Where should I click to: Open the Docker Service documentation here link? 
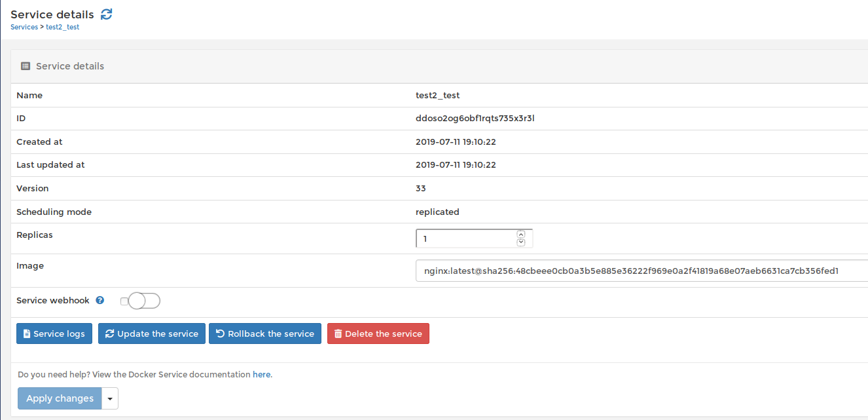click(x=261, y=375)
